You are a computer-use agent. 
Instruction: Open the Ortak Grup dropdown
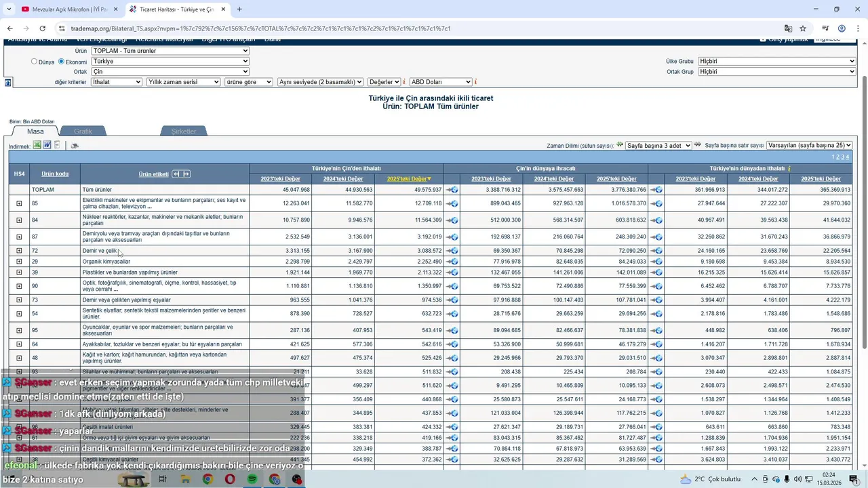click(776, 71)
